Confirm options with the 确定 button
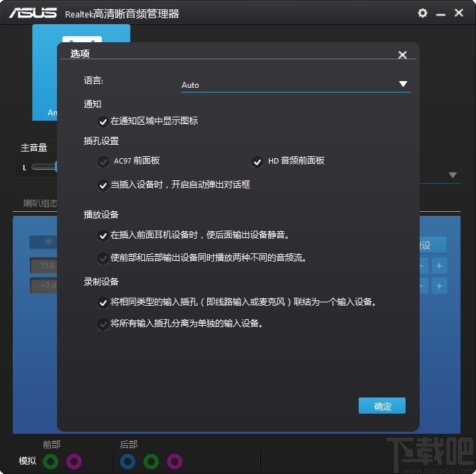The width and height of the screenshot is (476, 474). pyautogui.click(x=382, y=406)
